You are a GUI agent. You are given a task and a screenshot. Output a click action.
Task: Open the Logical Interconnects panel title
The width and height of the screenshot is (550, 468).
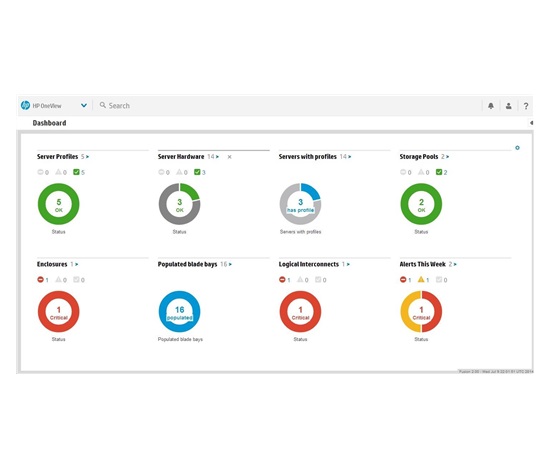click(309, 264)
